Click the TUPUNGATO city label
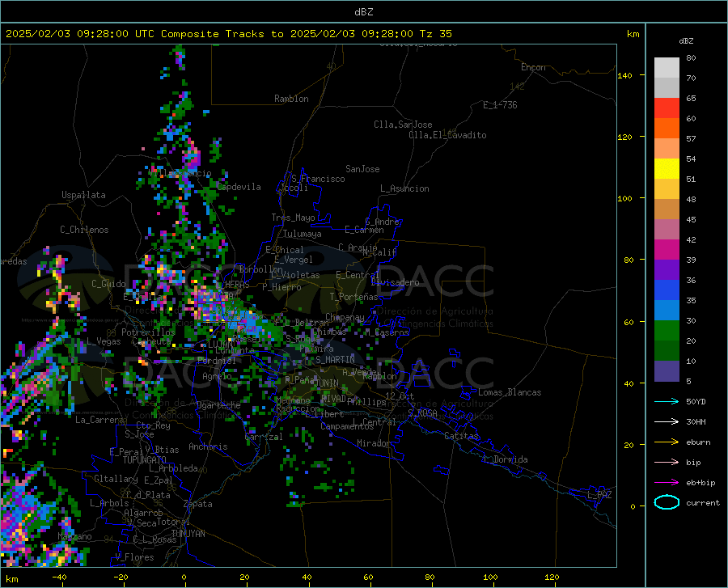The image size is (728, 588). pos(145,460)
